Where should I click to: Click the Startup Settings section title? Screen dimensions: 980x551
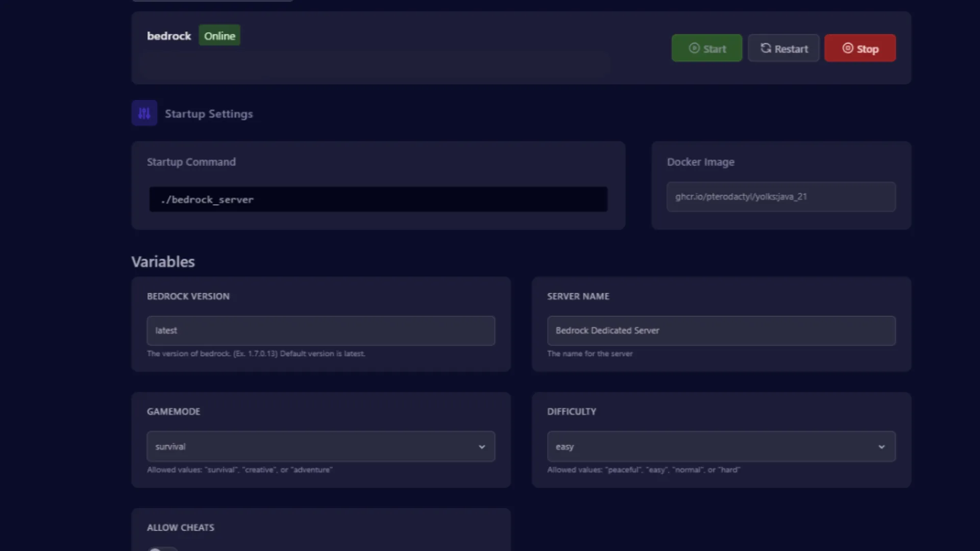coord(209,114)
